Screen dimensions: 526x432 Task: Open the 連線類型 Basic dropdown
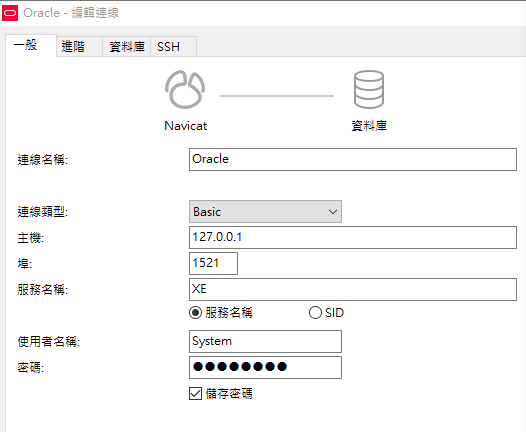pyautogui.click(x=265, y=212)
